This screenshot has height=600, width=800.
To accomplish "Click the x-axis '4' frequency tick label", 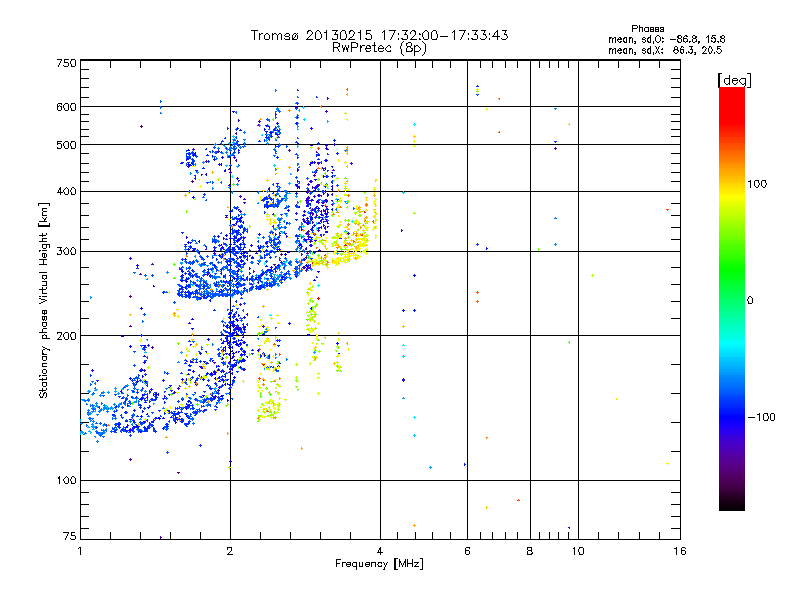I will click(380, 551).
